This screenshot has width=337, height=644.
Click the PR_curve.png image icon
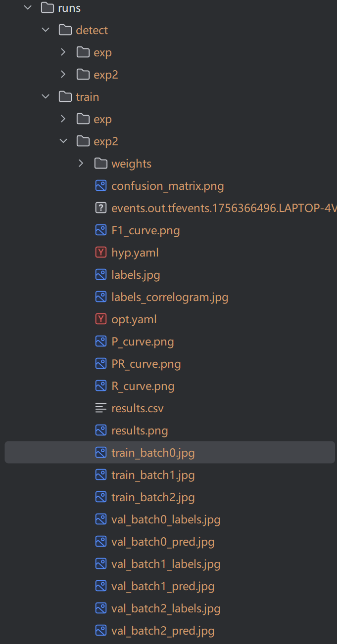101,364
